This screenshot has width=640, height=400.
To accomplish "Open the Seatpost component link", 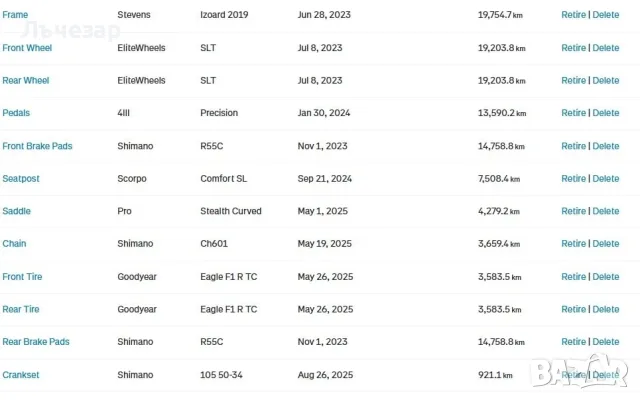I will pos(21,178).
